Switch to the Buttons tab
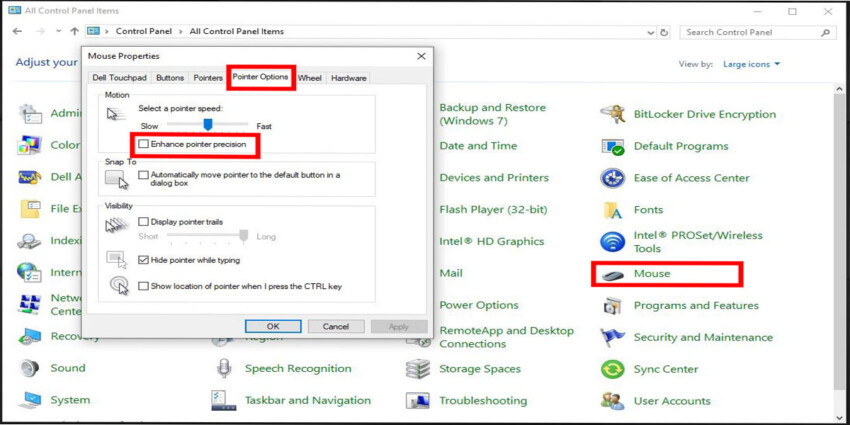Viewport: 850px width, 425px height. coord(170,78)
